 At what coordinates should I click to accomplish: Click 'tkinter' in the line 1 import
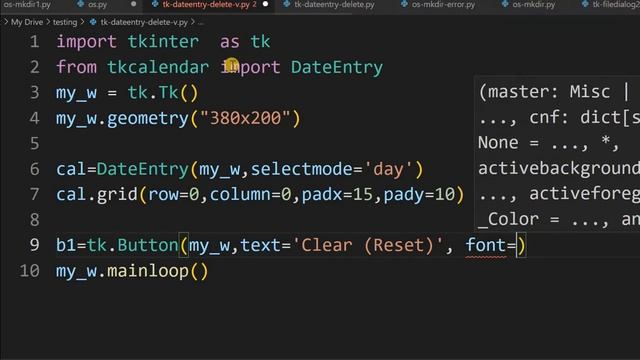(x=163, y=42)
